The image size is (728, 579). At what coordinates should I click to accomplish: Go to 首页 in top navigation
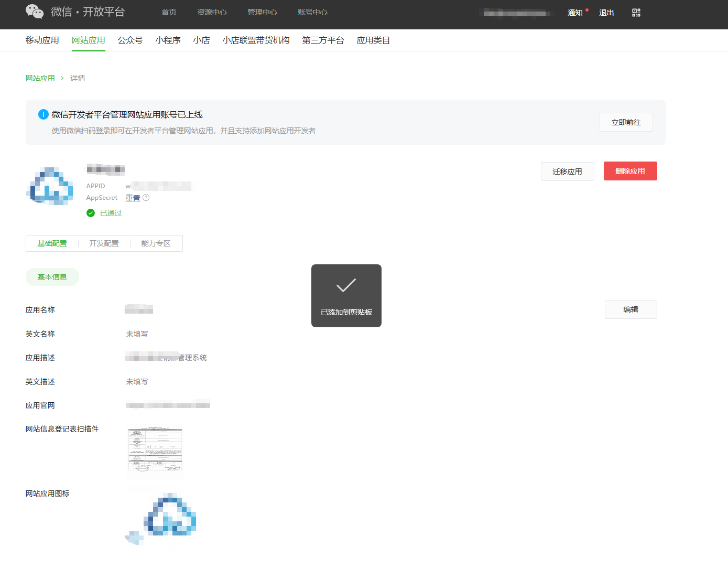pos(169,12)
